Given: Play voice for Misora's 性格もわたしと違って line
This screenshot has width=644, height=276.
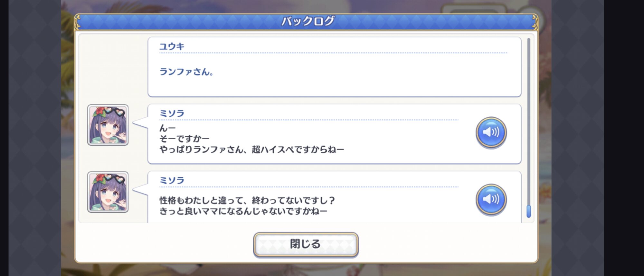Looking at the screenshot, I should coord(491,200).
